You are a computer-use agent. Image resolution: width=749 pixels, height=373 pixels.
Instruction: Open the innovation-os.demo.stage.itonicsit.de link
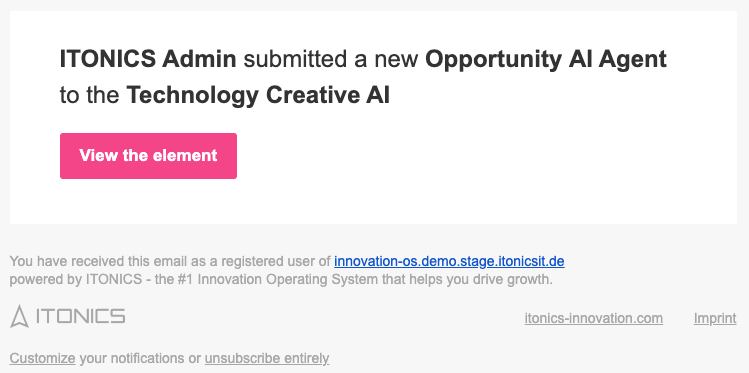(x=449, y=262)
